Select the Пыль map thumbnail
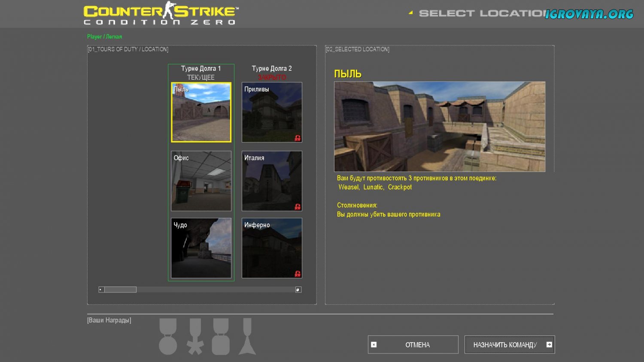The width and height of the screenshot is (644, 362). (x=201, y=112)
